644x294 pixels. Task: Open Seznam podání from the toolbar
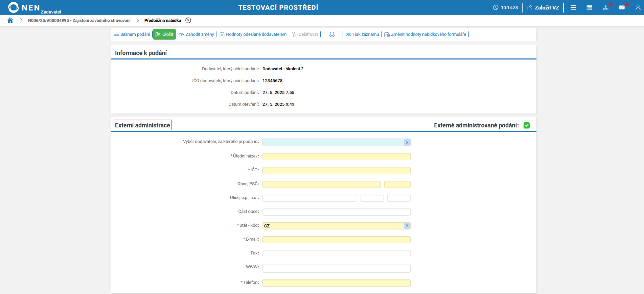132,34
